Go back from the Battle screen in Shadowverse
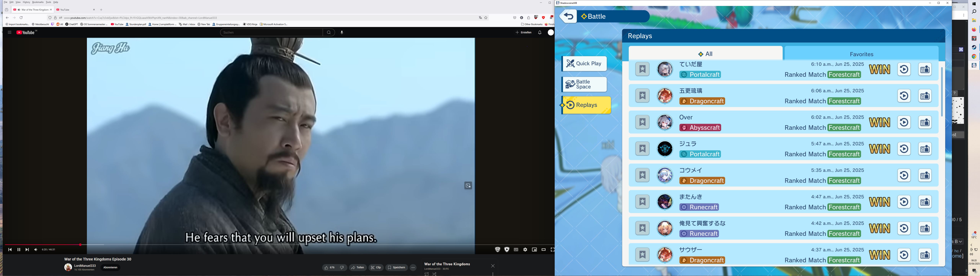The height and width of the screenshot is (276, 980). (568, 16)
